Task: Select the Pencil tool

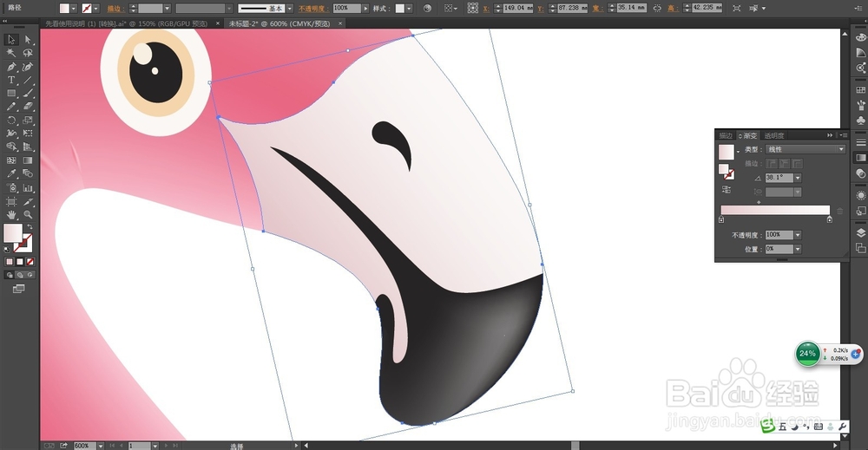Action: click(11, 107)
